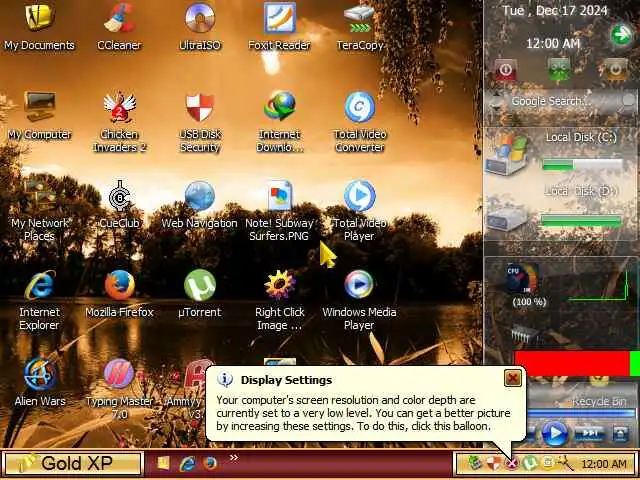The image size is (640, 480).
Task: Click the taskbar clock showing 12:00 AM
Action: [x=604, y=464]
